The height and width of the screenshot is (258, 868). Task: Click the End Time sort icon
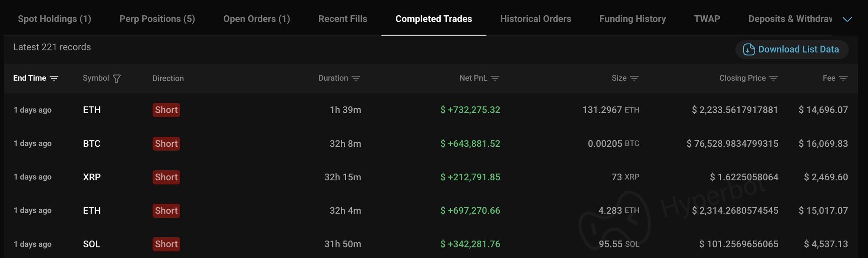pos(54,79)
